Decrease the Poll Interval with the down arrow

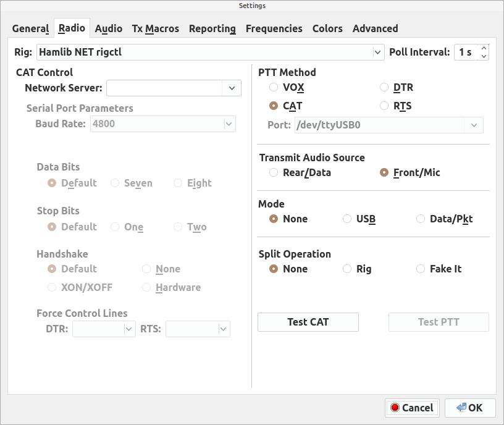click(x=484, y=56)
